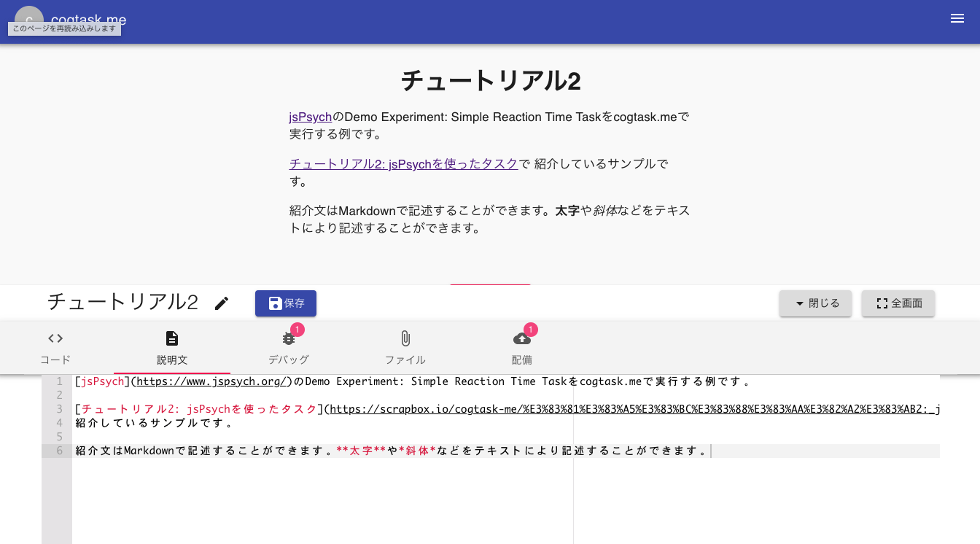This screenshot has width=980, height=544.
Task: Open the jsPsych link in the preview
Action: (311, 117)
